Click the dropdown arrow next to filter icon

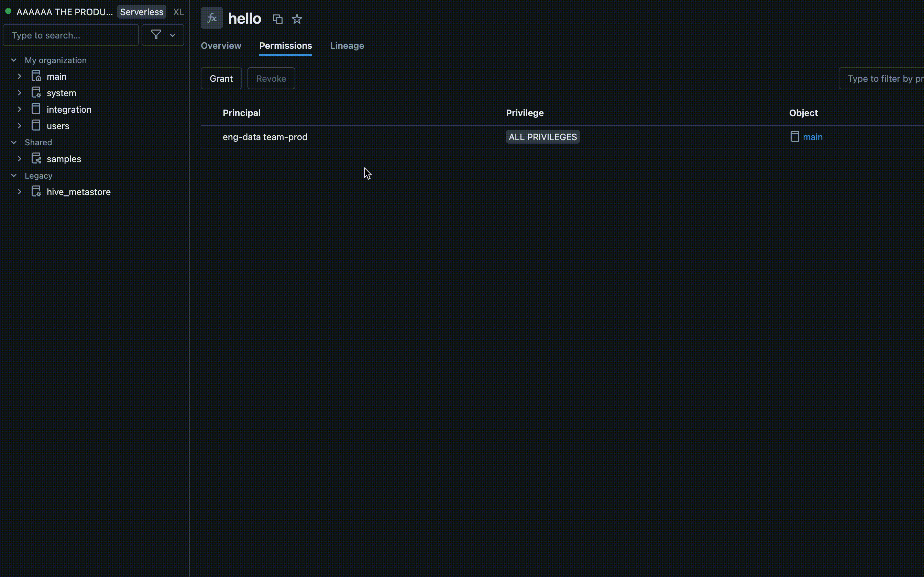pyautogui.click(x=172, y=35)
